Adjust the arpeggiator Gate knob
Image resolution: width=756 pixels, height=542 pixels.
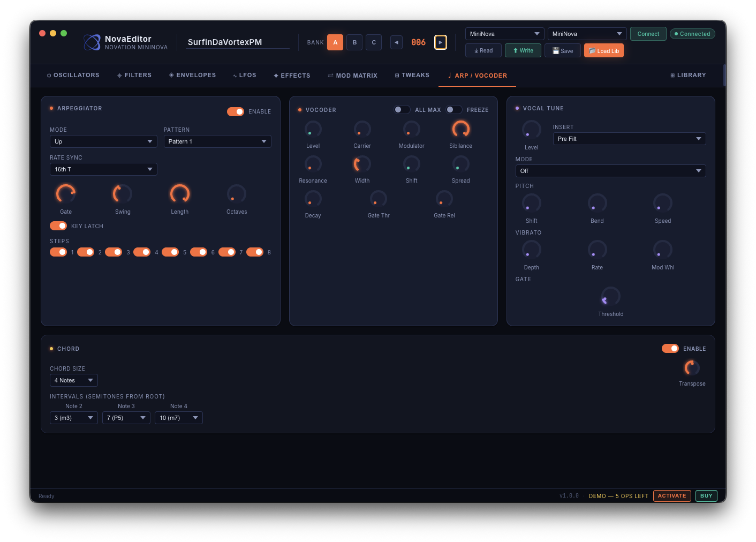66,194
